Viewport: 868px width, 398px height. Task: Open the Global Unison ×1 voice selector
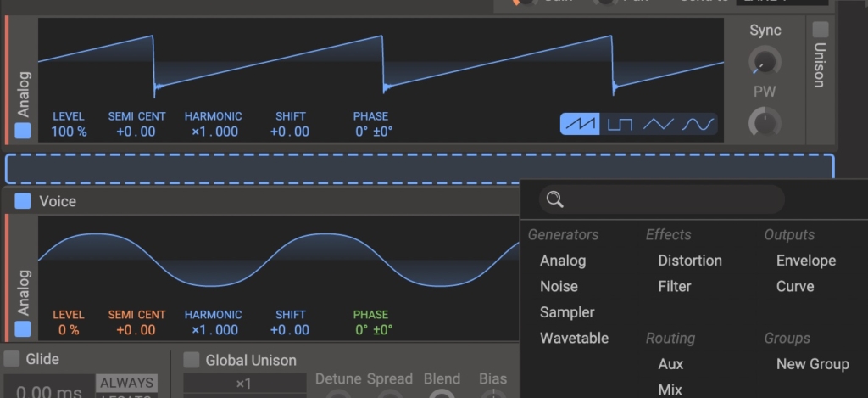243,384
